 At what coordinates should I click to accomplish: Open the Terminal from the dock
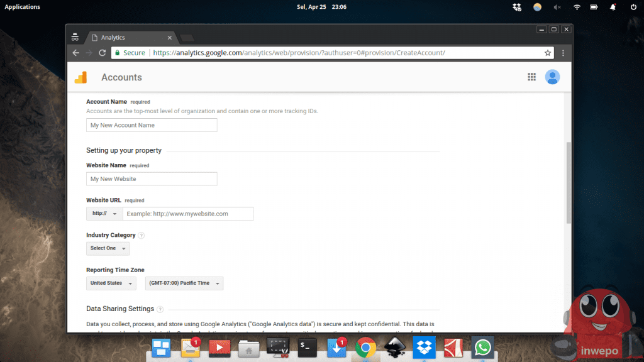pos(307,348)
